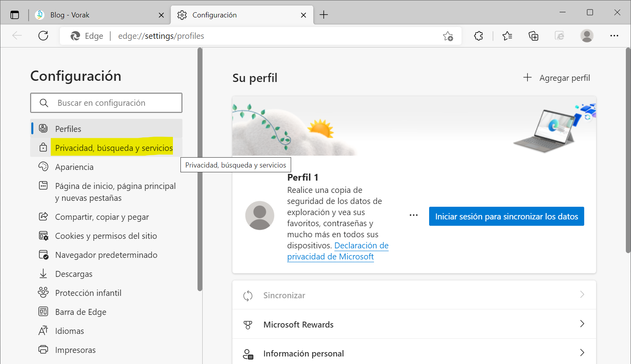Open the Settings and more menu
Image resolution: width=631 pixels, height=364 pixels.
(614, 36)
